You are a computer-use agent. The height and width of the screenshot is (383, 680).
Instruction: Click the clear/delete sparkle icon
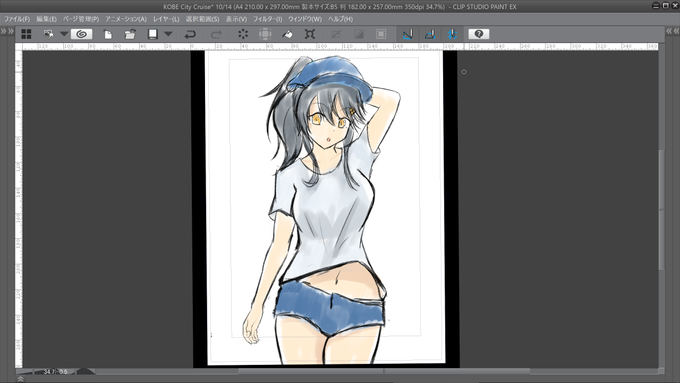(243, 34)
